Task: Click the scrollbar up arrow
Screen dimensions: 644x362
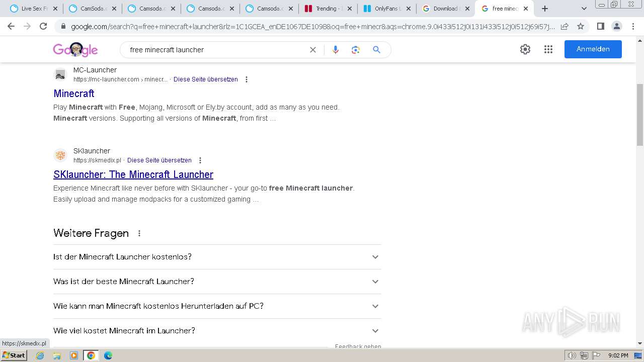Action: tap(639, 40)
